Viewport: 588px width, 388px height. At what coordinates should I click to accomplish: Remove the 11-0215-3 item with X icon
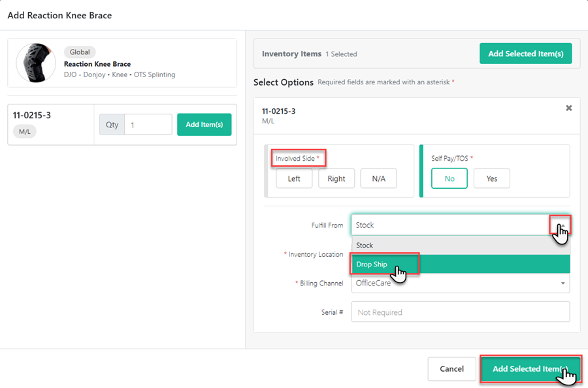pyautogui.click(x=568, y=108)
